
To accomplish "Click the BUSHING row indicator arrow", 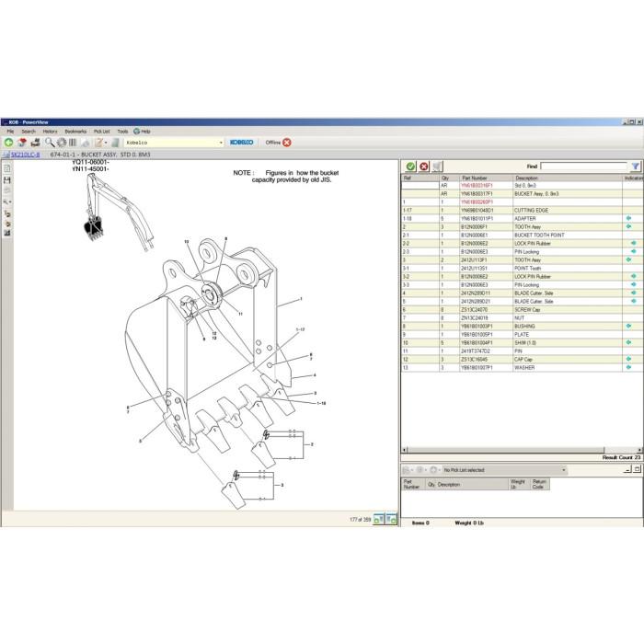I will coord(628,326).
